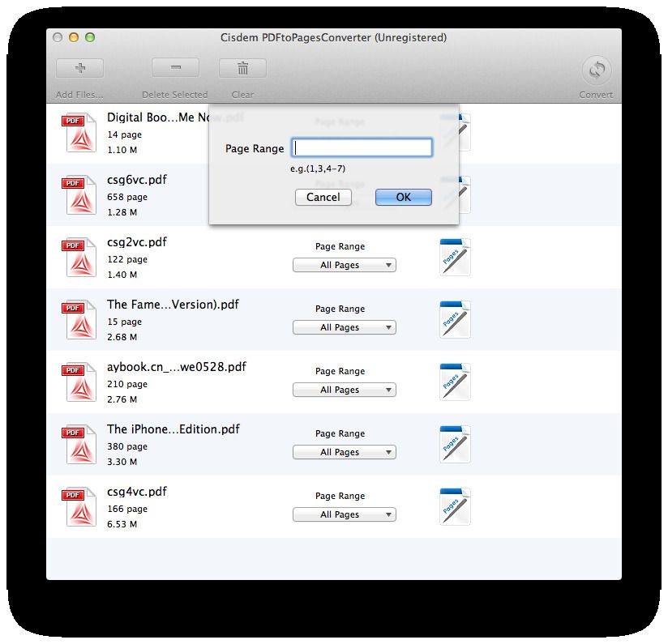
Task: Click the green zoom window button
Action: pos(90,37)
